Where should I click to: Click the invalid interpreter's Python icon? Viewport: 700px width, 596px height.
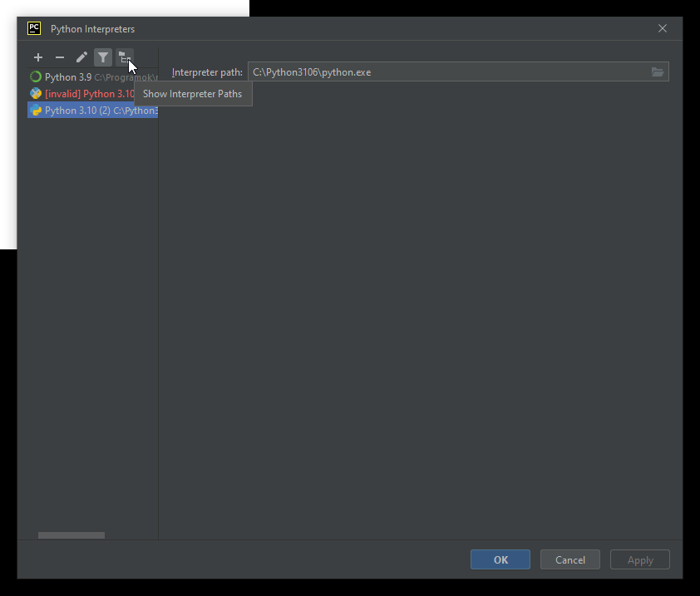coord(35,94)
